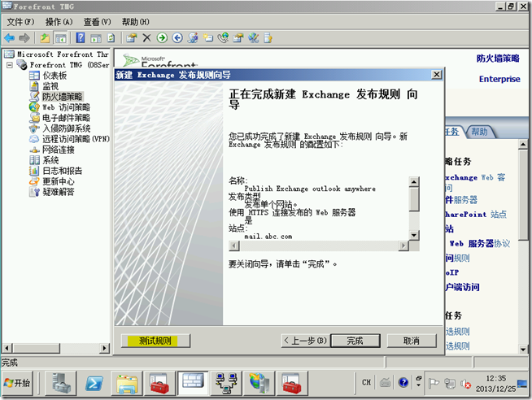The width and height of the screenshot is (532, 400).
Task: Open PowerShell taskbar icon
Action: point(94,383)
